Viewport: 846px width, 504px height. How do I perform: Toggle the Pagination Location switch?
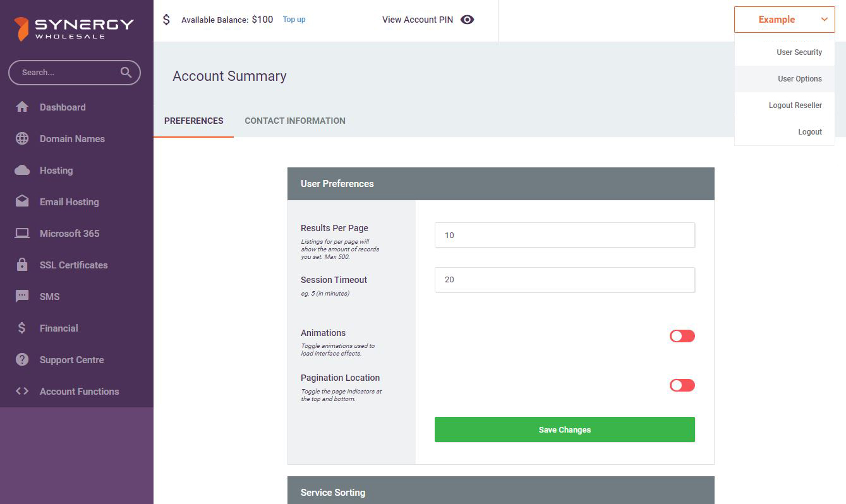pos(682,385)
